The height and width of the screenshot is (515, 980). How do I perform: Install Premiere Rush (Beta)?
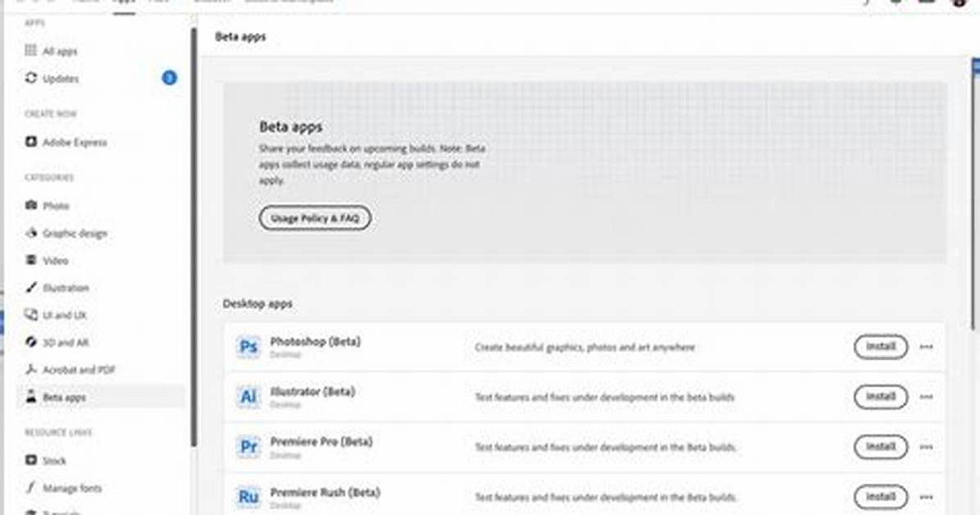[881, 497]
